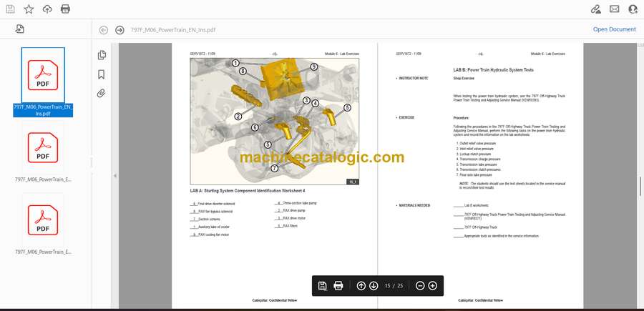This screenshot has height=311, width=644.
Task: Click the vertical scrollbar thumb on right
Action: (x=640, y=187)
